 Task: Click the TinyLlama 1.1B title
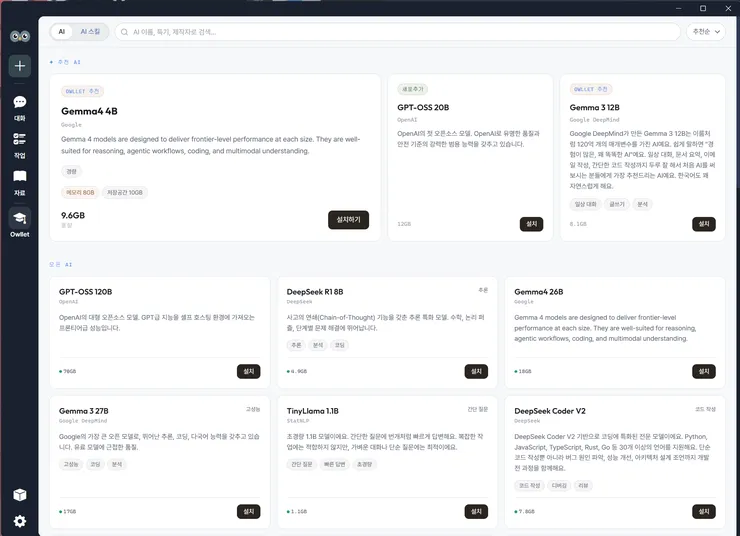click(312, 411)
